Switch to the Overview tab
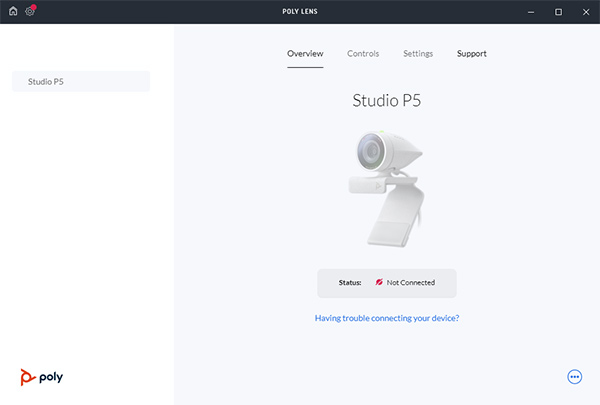600x405 pixels. pyautogui.click(x=305, y=54)
